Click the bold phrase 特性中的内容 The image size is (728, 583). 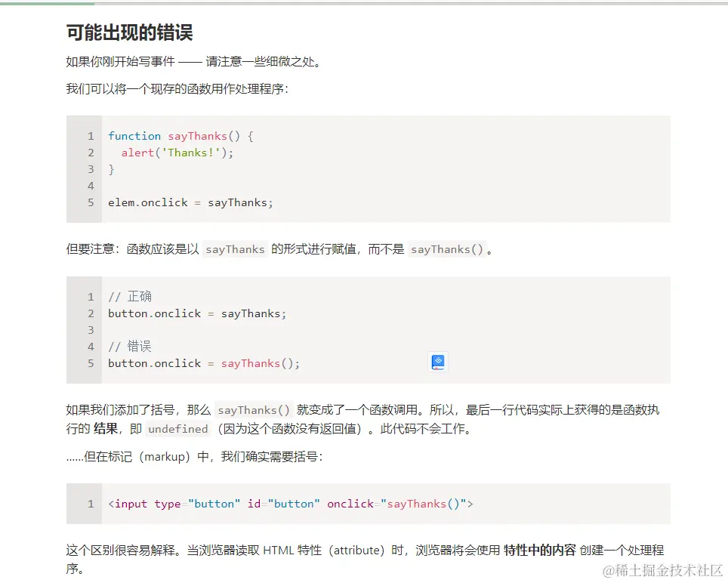coord(539,551)
